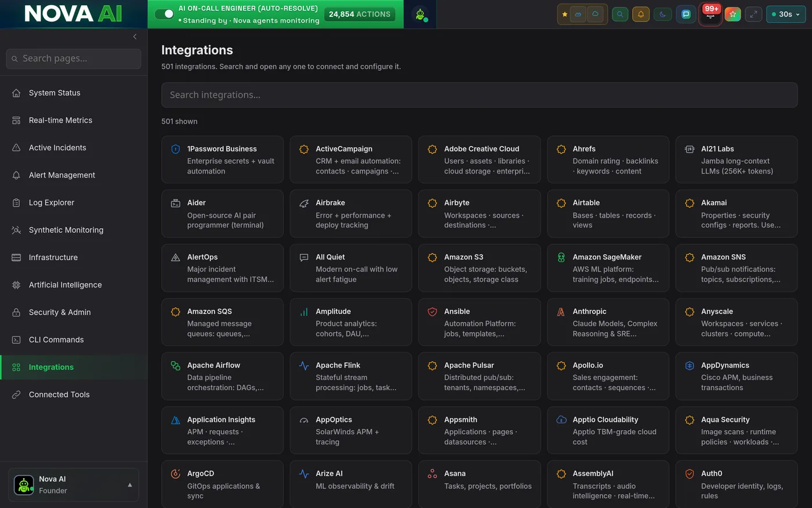The image size is (812, 508).
Task: Click the Nova robot agent icon in header
Action: pos(420,14)
